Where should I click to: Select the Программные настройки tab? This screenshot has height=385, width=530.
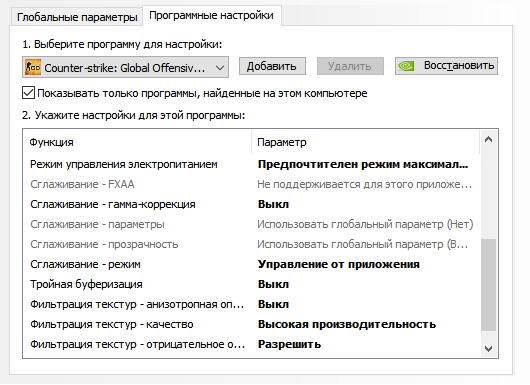[212, 16]
